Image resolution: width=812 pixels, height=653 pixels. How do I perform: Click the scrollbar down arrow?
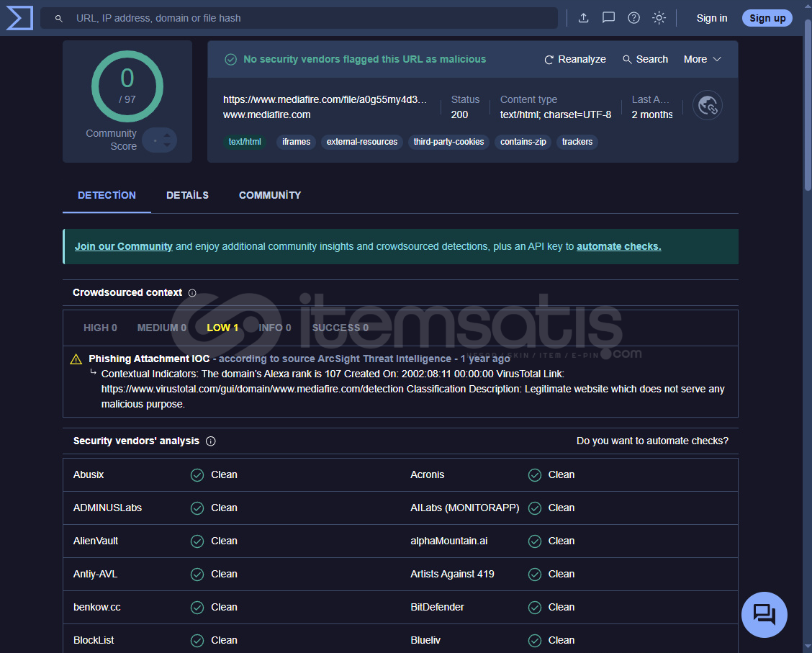808,647
